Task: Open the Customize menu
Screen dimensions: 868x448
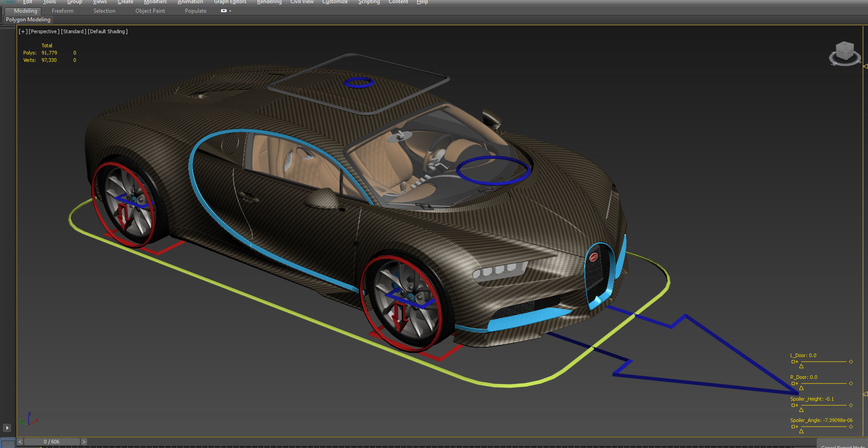Action: click(335, 2)
